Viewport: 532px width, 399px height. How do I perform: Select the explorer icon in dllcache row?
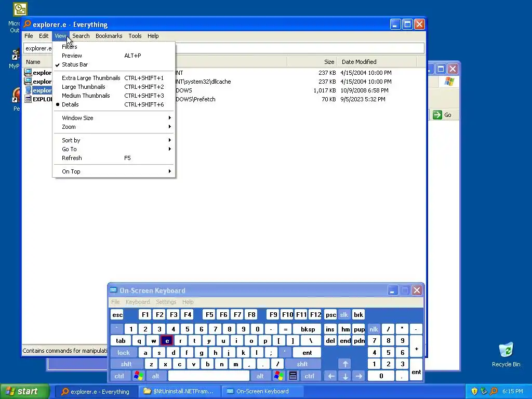click(x=28, y=81)
